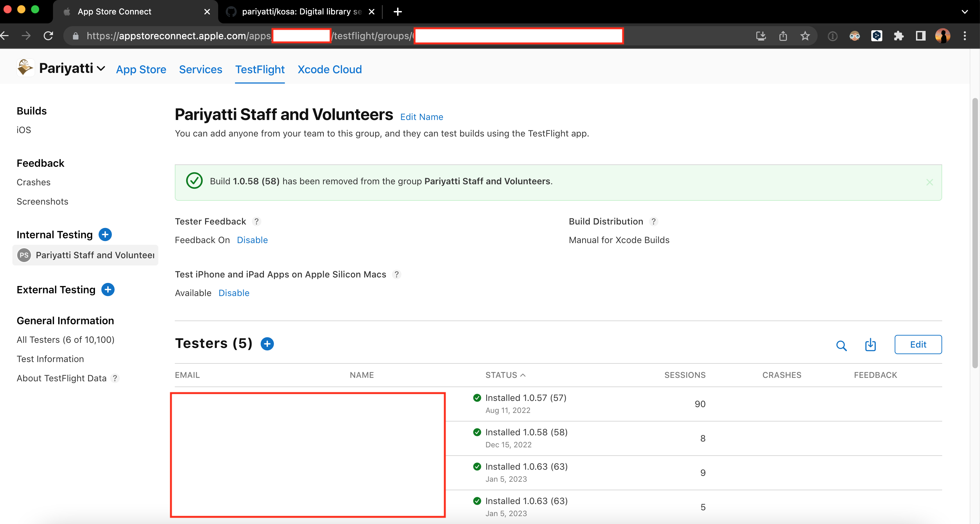Click the tab search chevron in the title bar
Viewport: 980px width, 524px height.
point(965,12)
